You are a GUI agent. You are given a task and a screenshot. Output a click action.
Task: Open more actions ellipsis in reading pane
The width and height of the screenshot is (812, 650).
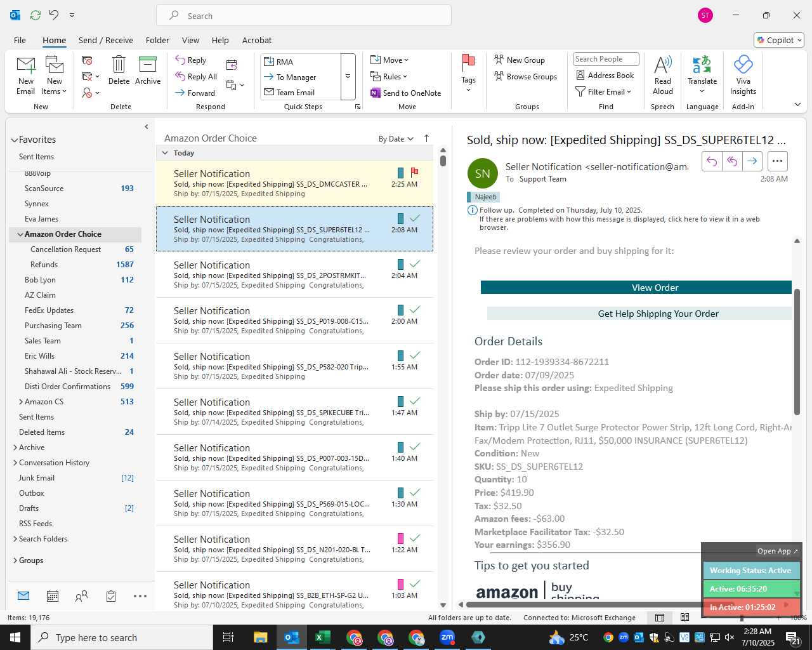(777, 161)
